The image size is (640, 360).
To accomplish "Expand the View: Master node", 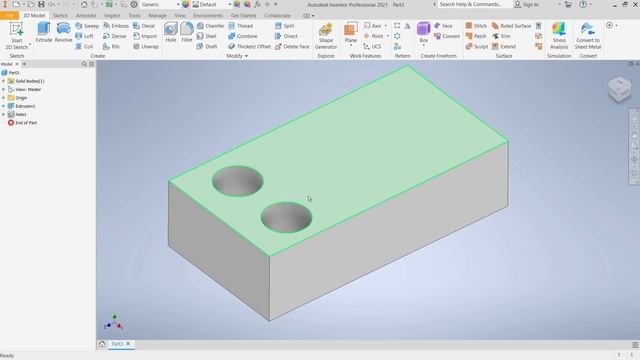I will click(4, 89).
